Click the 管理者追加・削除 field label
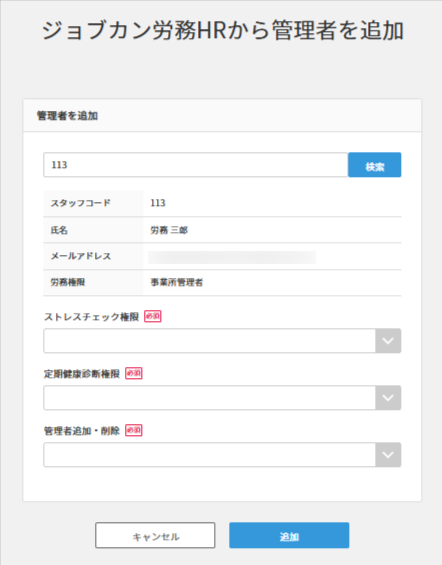This screenshot has height=565, width=442. click(82, 431)
